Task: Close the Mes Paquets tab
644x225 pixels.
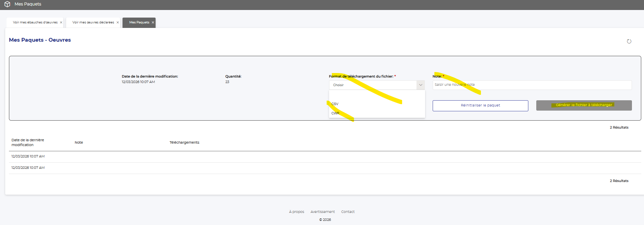Action: pyautogui.click(x=153, y=22)
